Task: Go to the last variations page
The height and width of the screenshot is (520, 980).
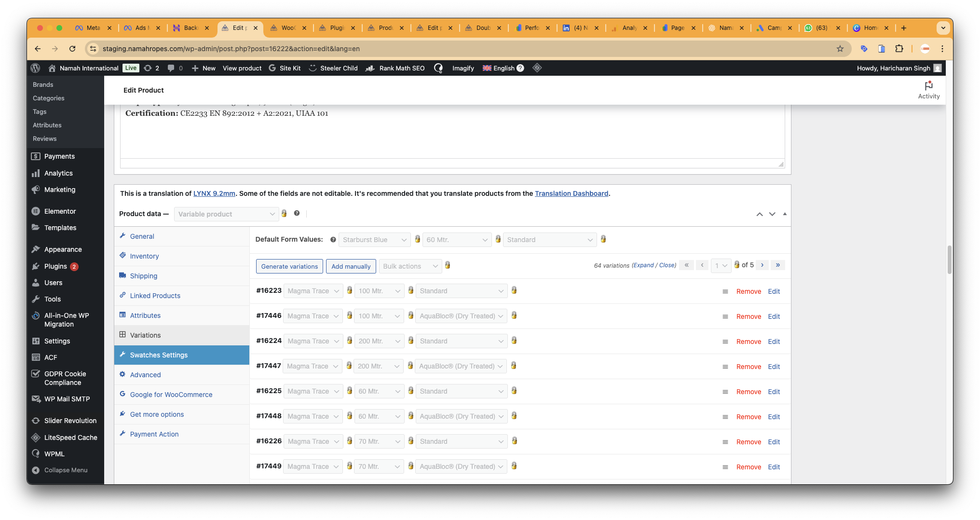Action: pyautogui.click(x=778, y=265)
